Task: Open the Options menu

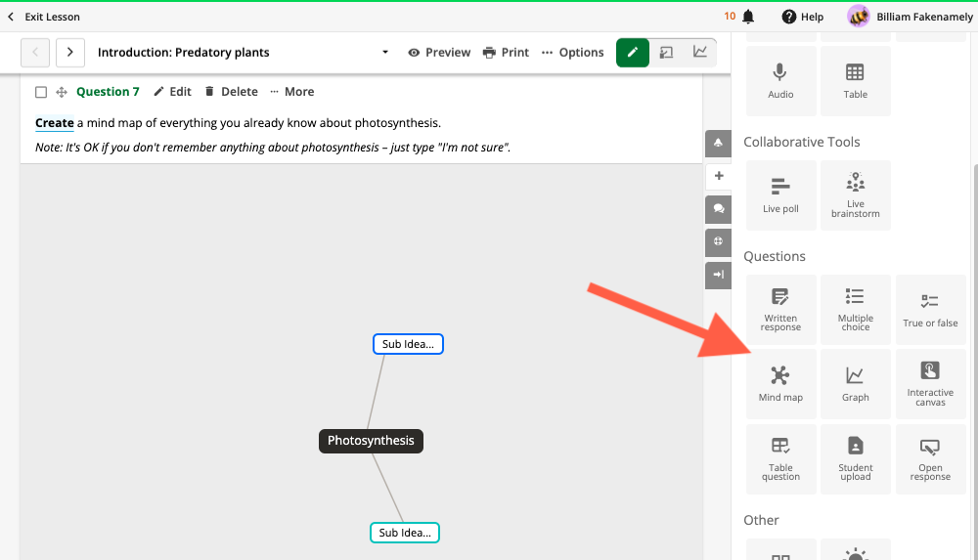Action: pos(572,53)
